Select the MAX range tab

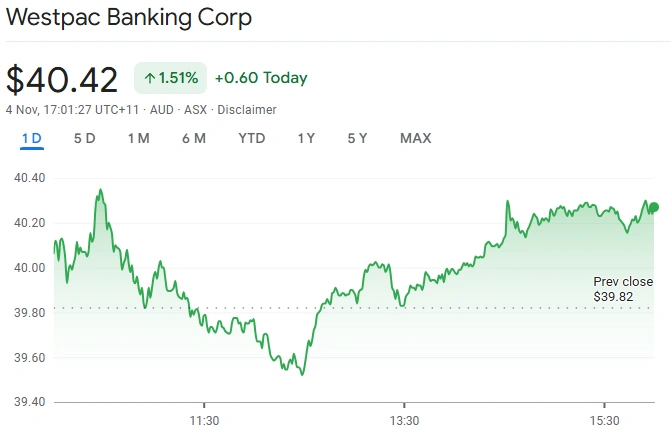coord(415,138)
